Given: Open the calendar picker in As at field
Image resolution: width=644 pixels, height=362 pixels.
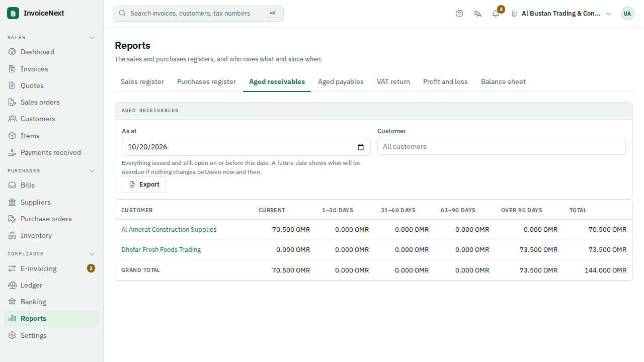Looking at the screenshot, I should point(361,147).
